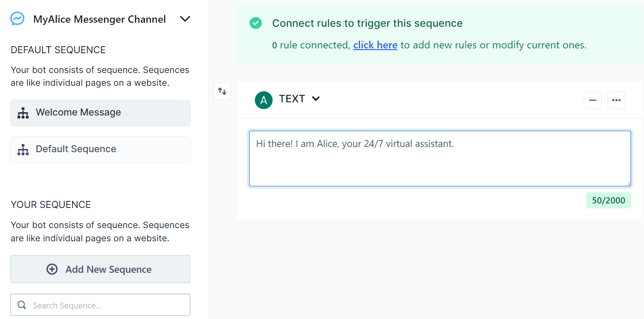Open the Welcome Message sequence
This screenshot has height=319, width=644.
(100, 113)
